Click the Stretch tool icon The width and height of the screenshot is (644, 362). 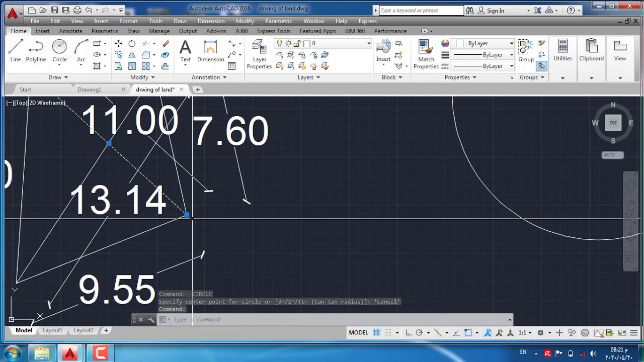[118, 66]
